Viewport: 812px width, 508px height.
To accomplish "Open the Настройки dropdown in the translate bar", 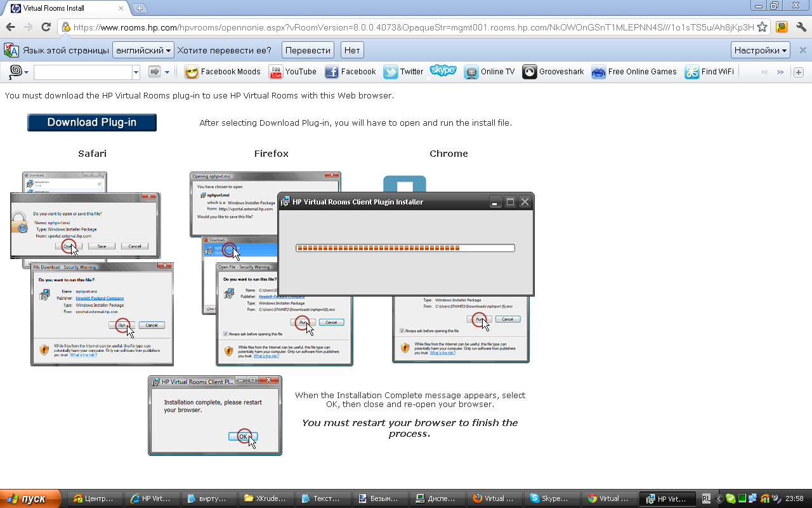I will tap(761, 50).
